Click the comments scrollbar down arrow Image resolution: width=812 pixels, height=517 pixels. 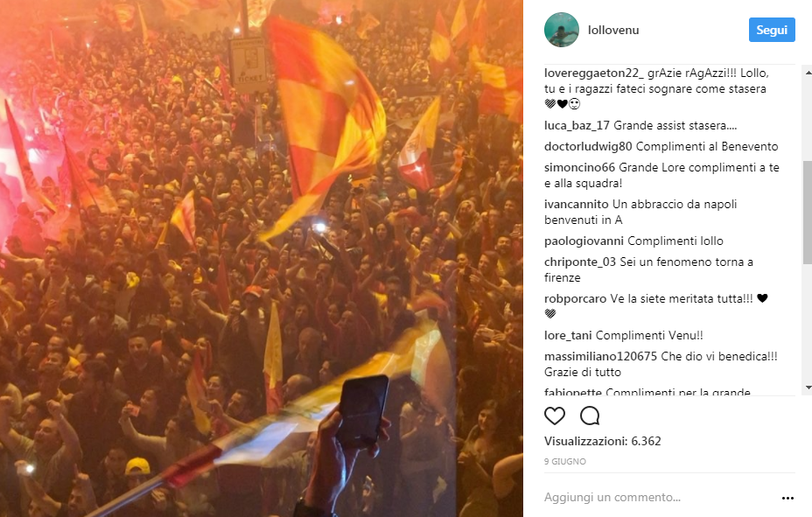tap(808, 388)
